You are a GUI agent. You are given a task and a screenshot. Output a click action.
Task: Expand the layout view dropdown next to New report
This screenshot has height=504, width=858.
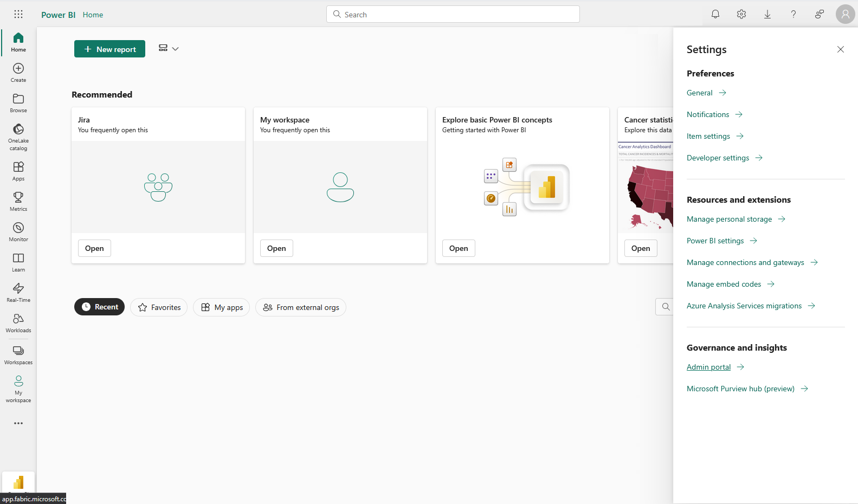click(169, 49)
